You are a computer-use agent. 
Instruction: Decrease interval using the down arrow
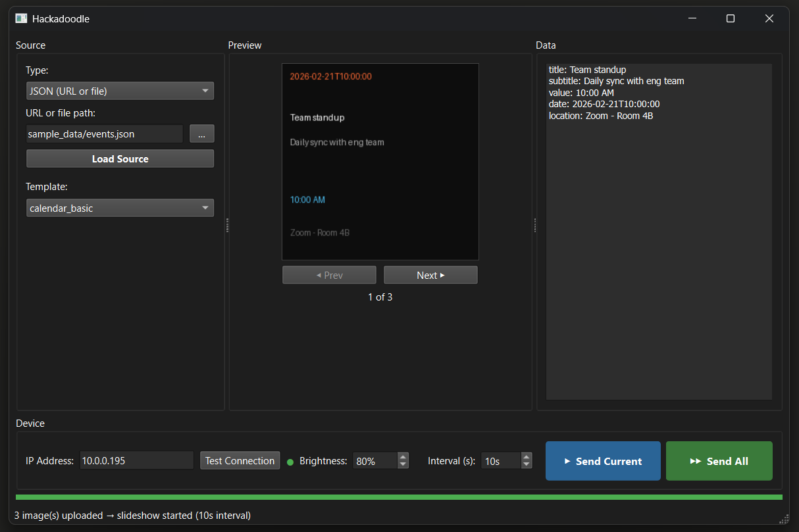pos(526,465)
